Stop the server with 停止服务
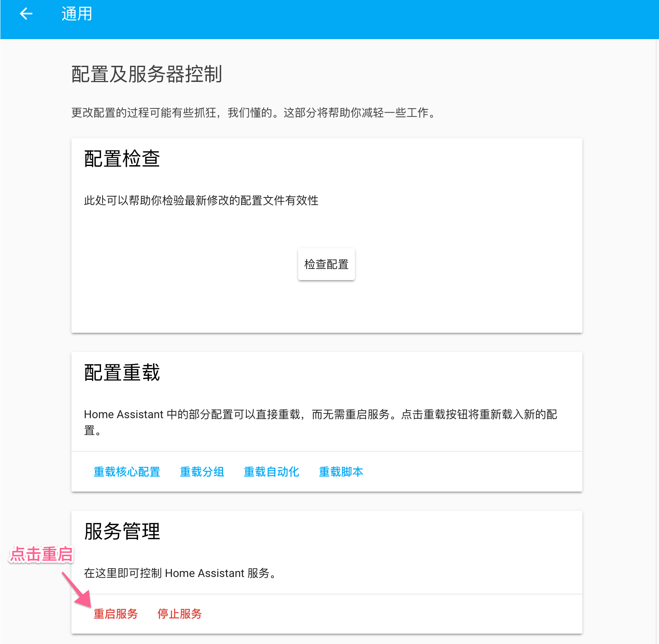This screenshot has width=659, height=644. click(179, 614)
